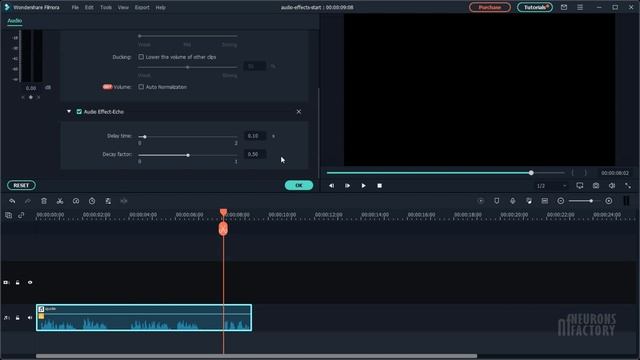This screenshot has height=360, width=640.
Task: Click the Delay time slider handle
Action: [x=144, y=137]
